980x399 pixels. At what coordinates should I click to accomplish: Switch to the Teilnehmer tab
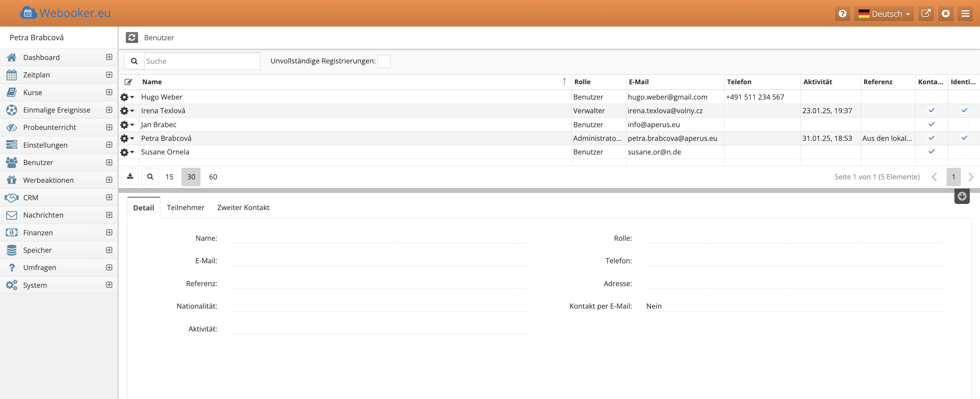(x=185, y=207)
